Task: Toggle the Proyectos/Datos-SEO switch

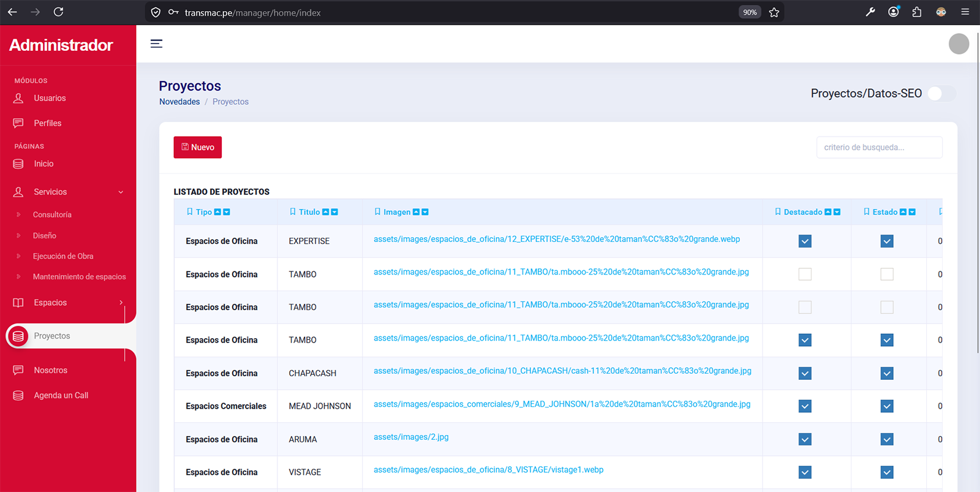Action: 942,94
